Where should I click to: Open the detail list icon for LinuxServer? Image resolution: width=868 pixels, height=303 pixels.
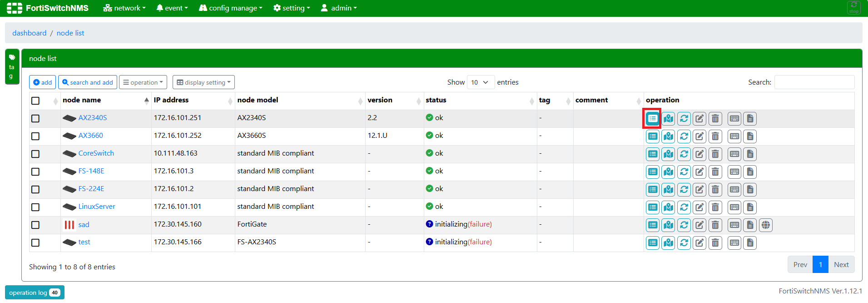click(652, 207)
